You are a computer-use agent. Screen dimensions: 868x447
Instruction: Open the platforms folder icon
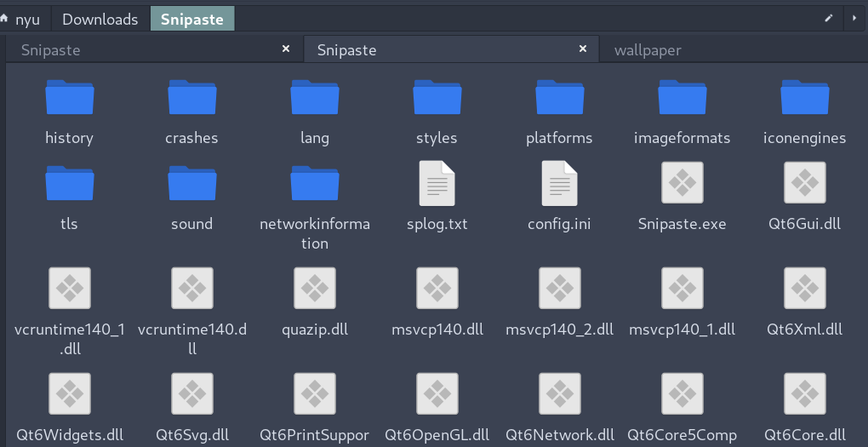pos(560,97)
